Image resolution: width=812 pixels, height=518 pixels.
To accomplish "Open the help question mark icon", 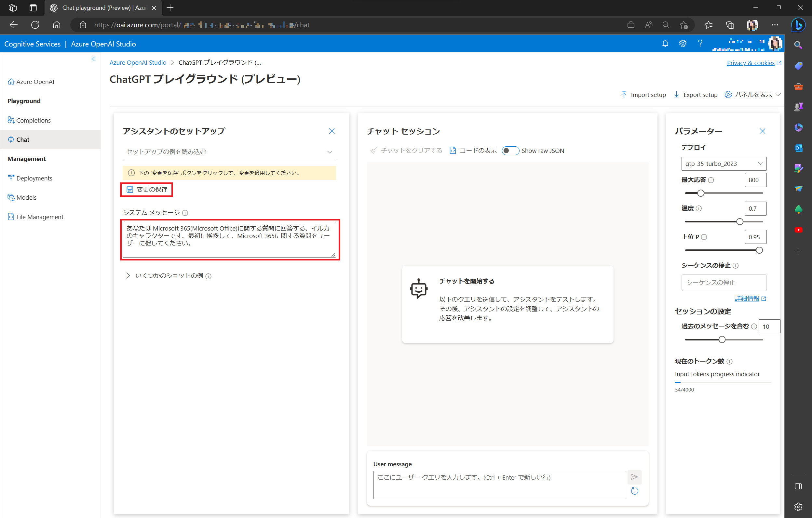I will click(x=700, y=44).
